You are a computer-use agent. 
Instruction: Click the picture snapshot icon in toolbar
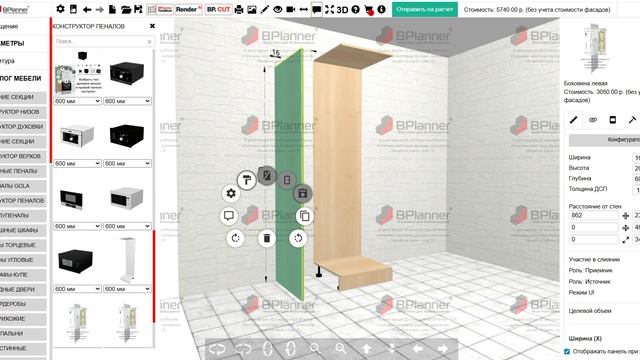tap(252, 9)
